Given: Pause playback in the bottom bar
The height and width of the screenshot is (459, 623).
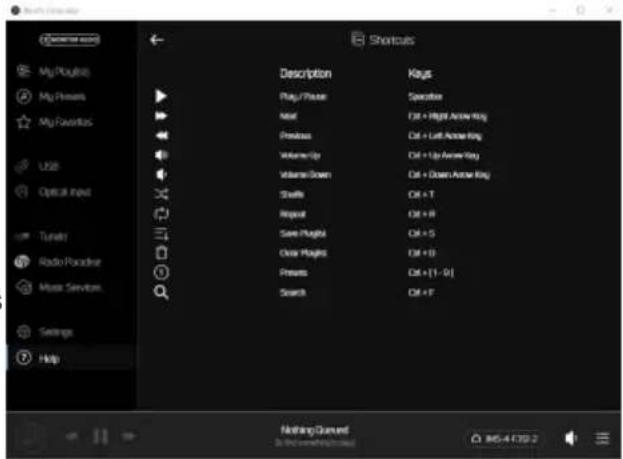Looking at the screenshot, I should [x=100, y=436].
